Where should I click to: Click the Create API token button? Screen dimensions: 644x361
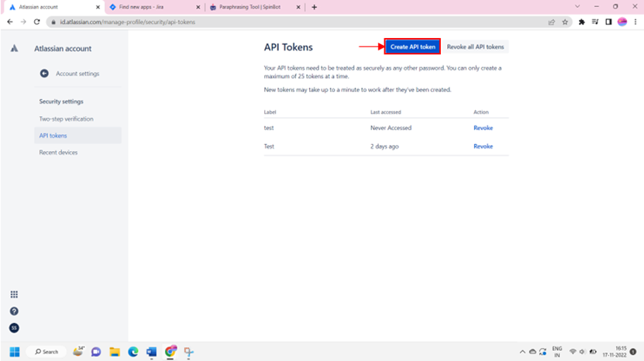pos(413,46)
